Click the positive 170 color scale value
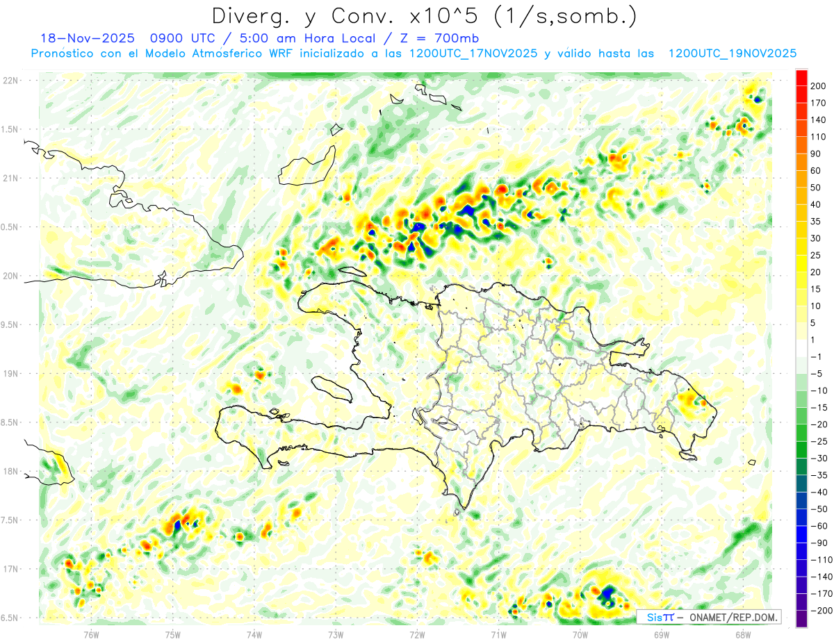 point(819,103)
